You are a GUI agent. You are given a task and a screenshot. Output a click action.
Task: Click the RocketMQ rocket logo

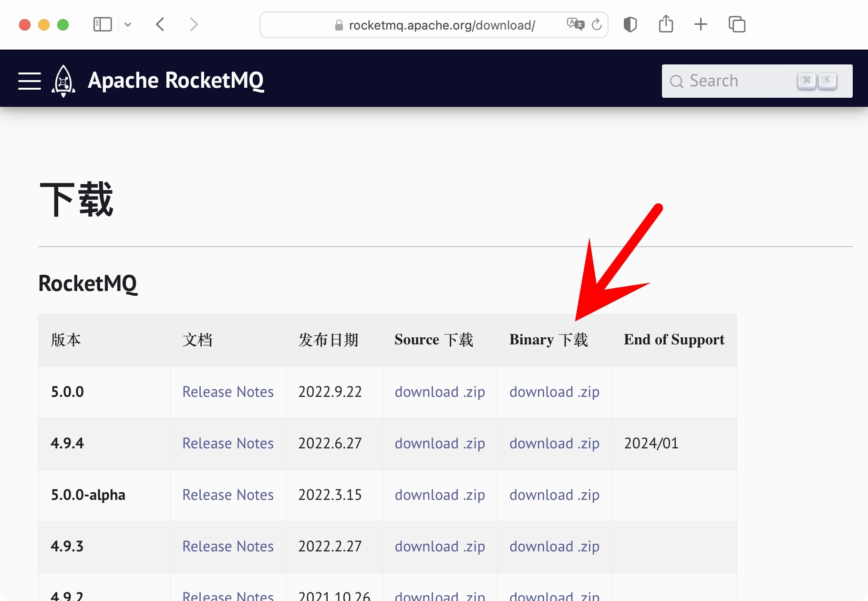63,81
